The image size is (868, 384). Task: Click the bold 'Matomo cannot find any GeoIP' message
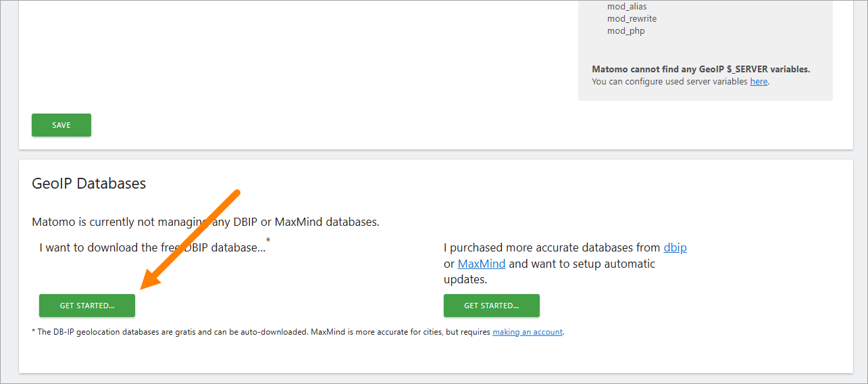click(x=700, y=69)
